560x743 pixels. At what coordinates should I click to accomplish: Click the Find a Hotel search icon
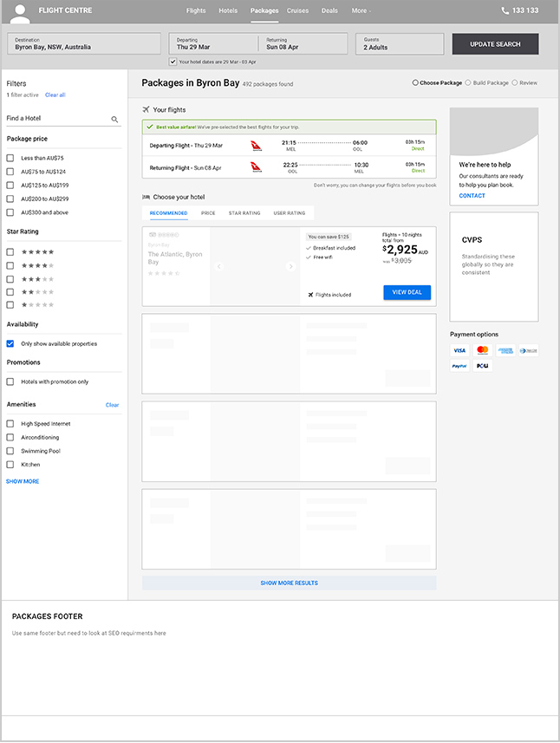114,120
